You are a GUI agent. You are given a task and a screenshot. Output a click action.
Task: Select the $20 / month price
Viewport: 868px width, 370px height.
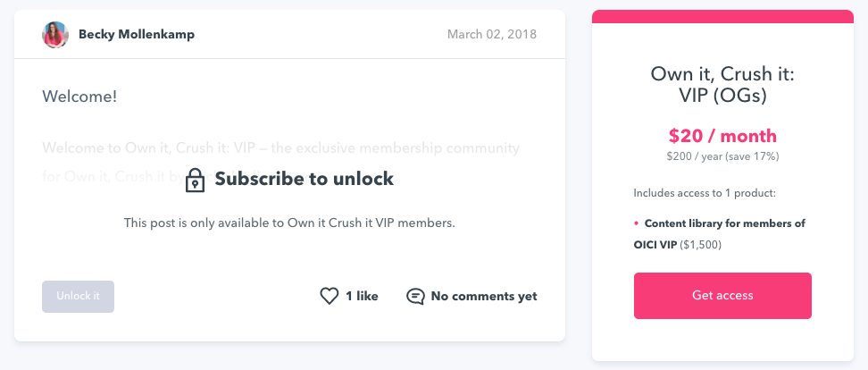[x=722, y=137]
